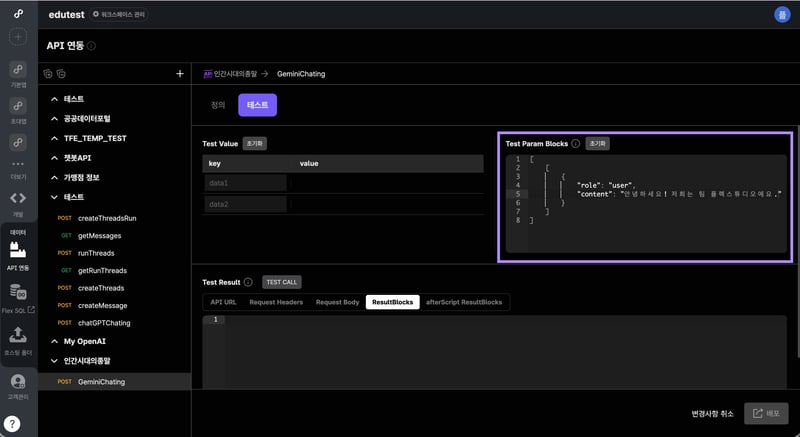Switch to the 정의 tab
Viewport: 800px width, 437px height.
click(218, 104)
